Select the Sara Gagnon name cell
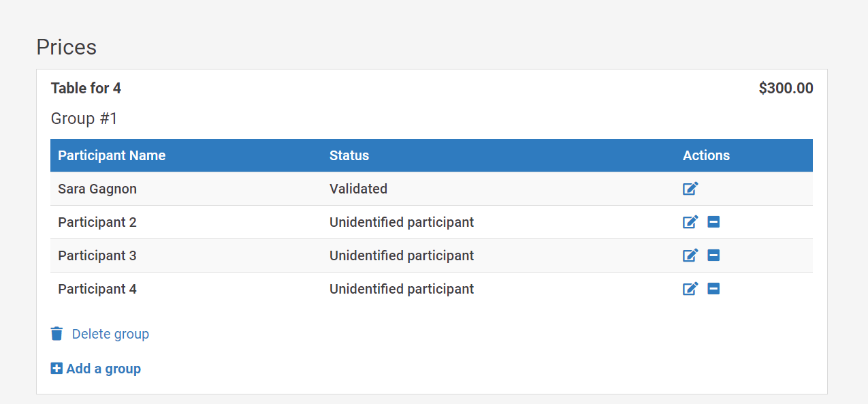Viewport: 868px width, 404px height. click(x=97, y=189)
